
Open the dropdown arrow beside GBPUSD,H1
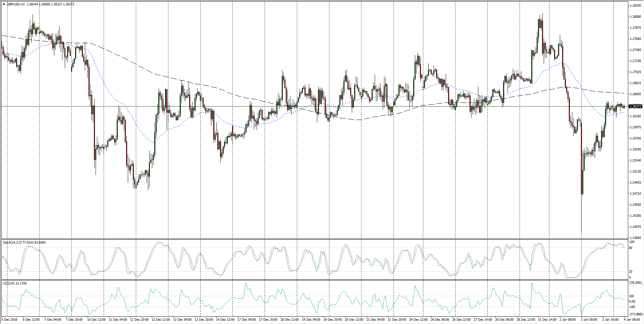[x=4, y=4]
